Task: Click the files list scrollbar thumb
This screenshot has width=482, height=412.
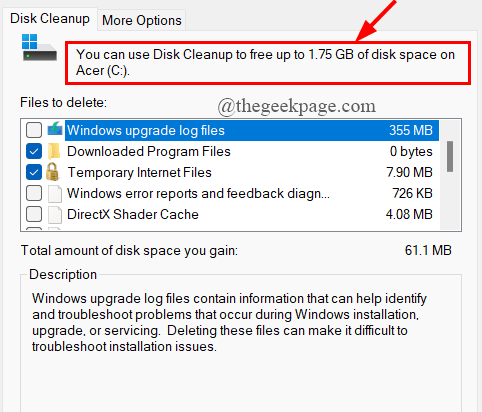Action: click(x=450, y=156)
